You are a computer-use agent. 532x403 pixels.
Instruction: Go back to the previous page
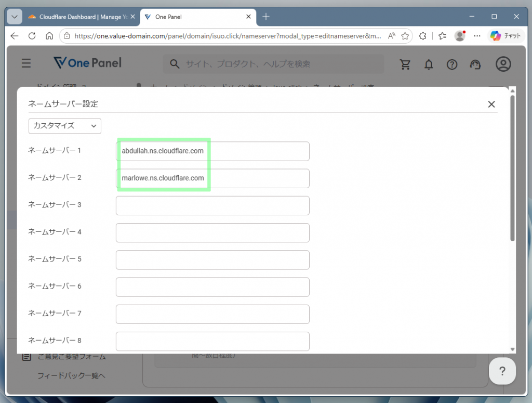pyautogui.click(x=15, y=36)
